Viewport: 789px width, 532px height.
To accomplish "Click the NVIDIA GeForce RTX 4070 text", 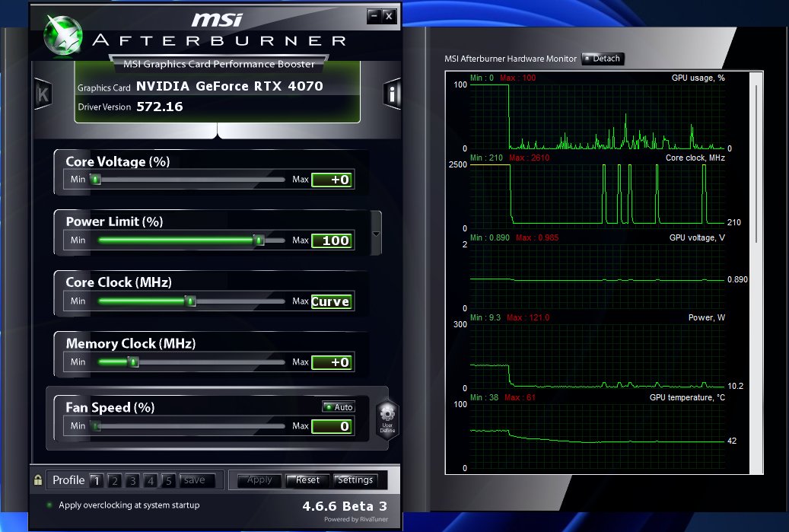I will [230, 86].
